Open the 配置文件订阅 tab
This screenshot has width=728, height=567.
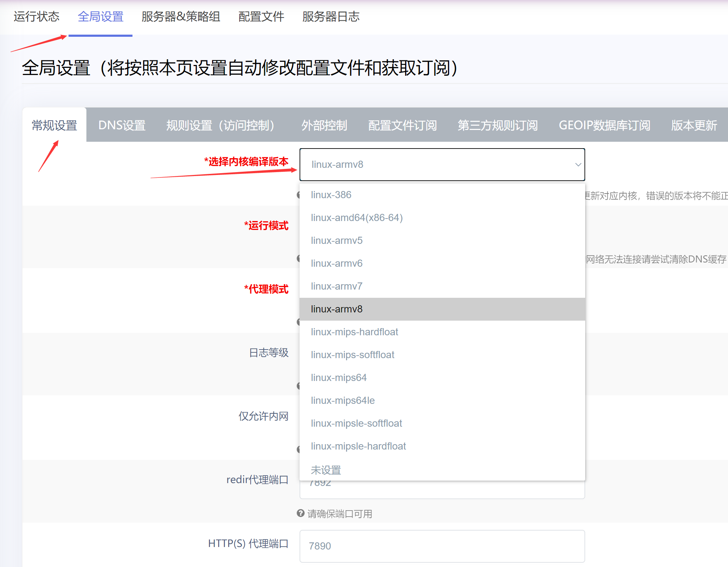[402, 125]
